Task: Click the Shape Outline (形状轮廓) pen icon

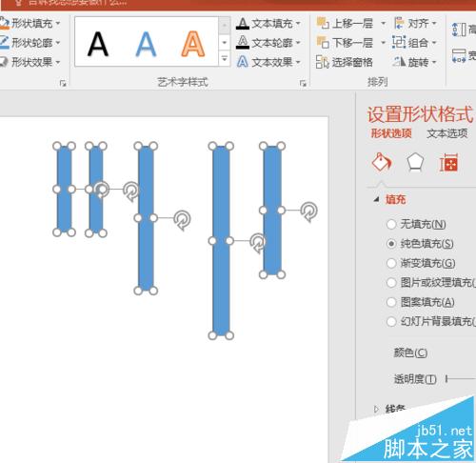Action: (4, 42)
